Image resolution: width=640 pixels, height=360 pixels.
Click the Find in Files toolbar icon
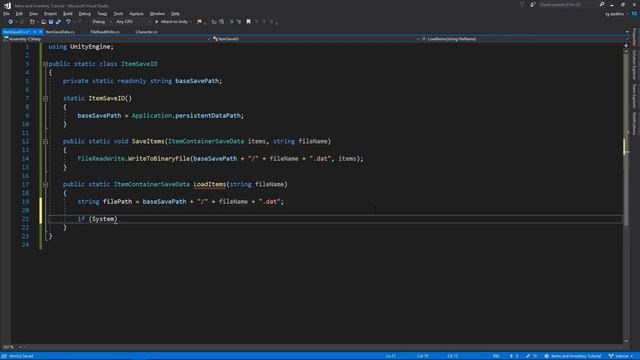[x=199, y=22]
